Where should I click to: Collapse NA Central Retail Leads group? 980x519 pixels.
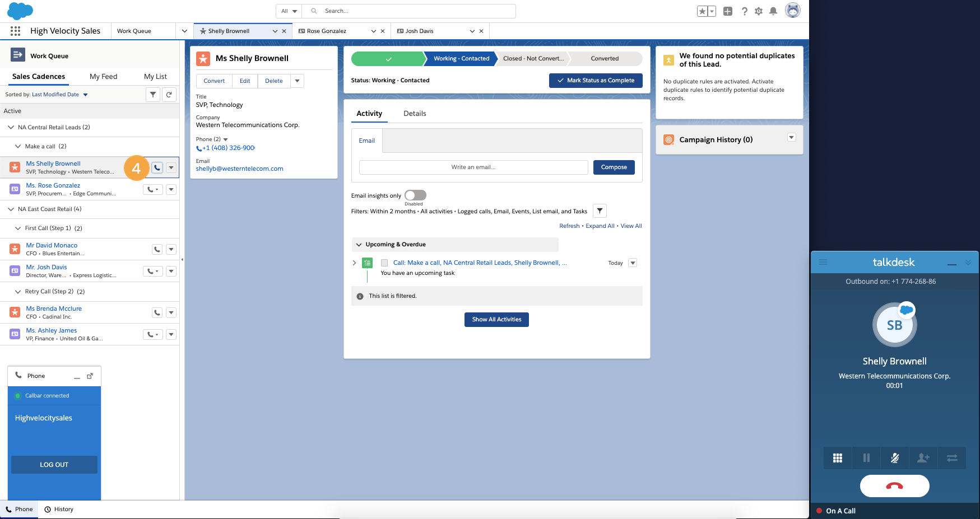click(x=11, y=127)
